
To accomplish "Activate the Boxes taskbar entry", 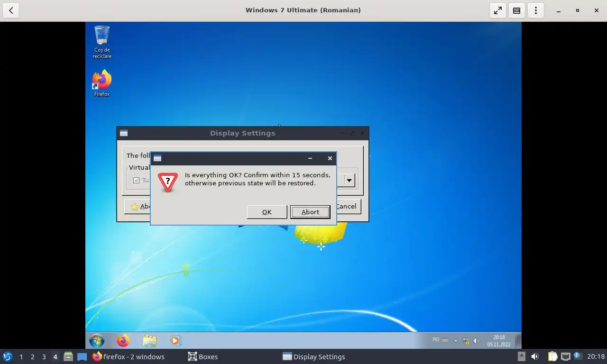I will point(203,356).
